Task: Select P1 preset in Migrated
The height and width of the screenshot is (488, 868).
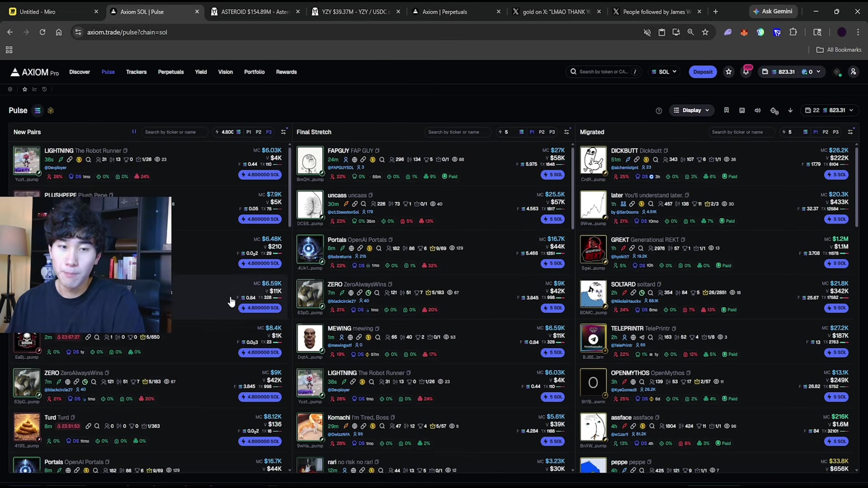Action: tap(816, 132)
